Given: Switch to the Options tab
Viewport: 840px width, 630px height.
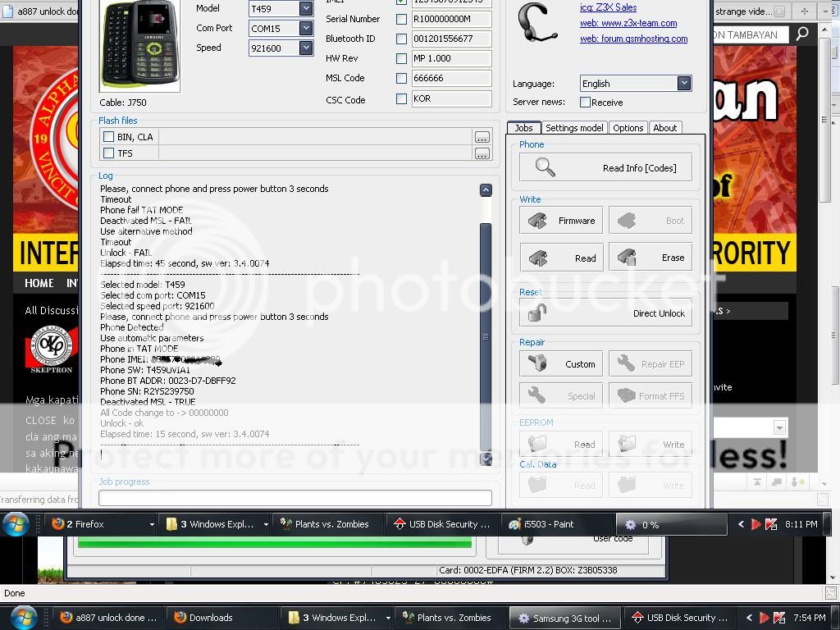Looking at the screenshot, I should coord(628,127).
